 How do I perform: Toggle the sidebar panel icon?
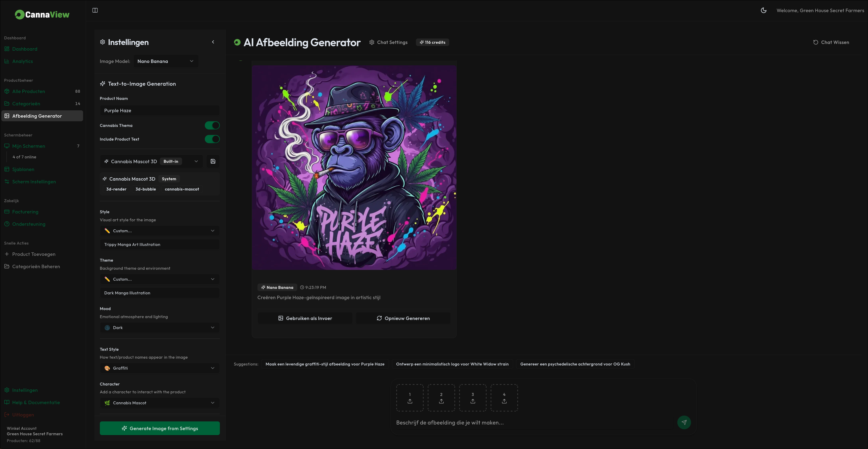click(95, 10)
